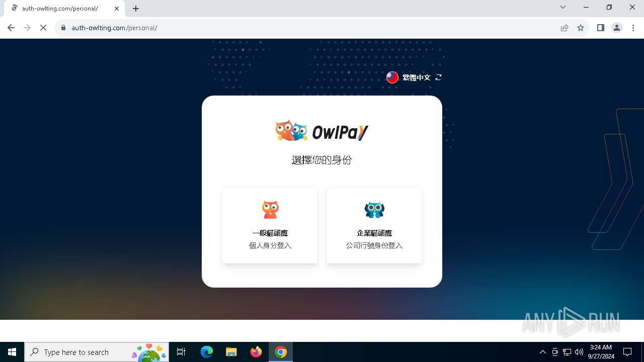Launch Firefox from the taskbar
This screenshot has width=644, height=362.
pyautogui.click(x=256, y=352)
